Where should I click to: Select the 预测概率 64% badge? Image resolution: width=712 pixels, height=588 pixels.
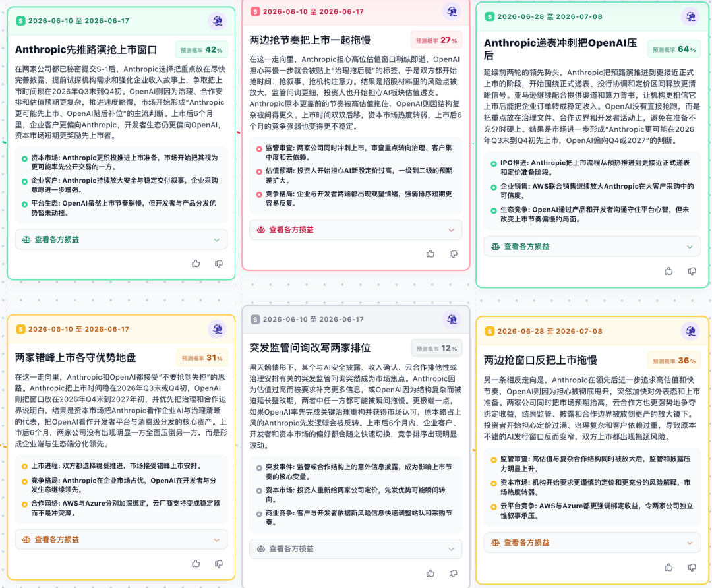(x=674, y=49)
